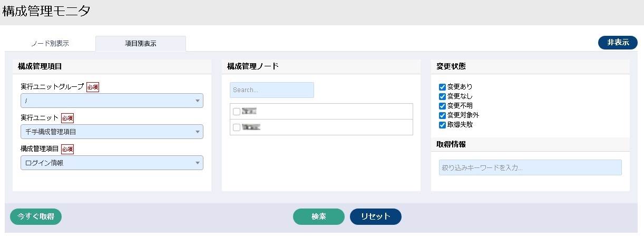
Task: Click the 絞り込みキーワード input field
Action: pyautogui.click(x=530, y=167)
